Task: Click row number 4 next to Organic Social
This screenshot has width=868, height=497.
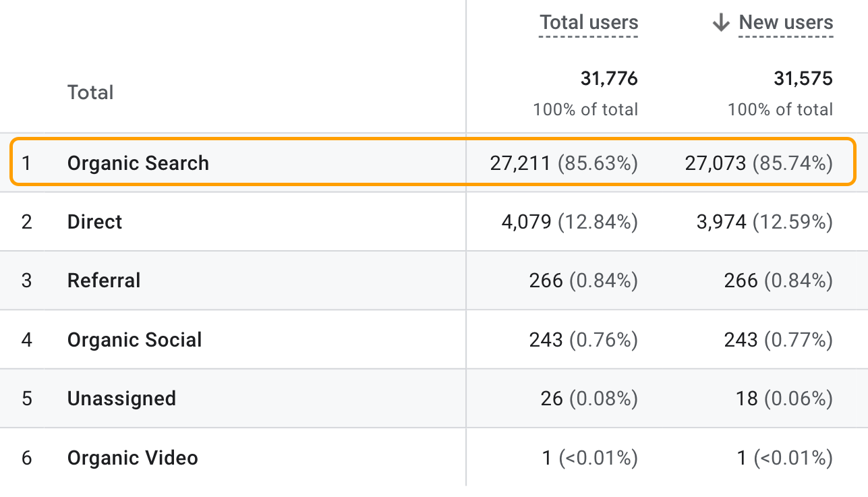Action: [x=28, y=340]
